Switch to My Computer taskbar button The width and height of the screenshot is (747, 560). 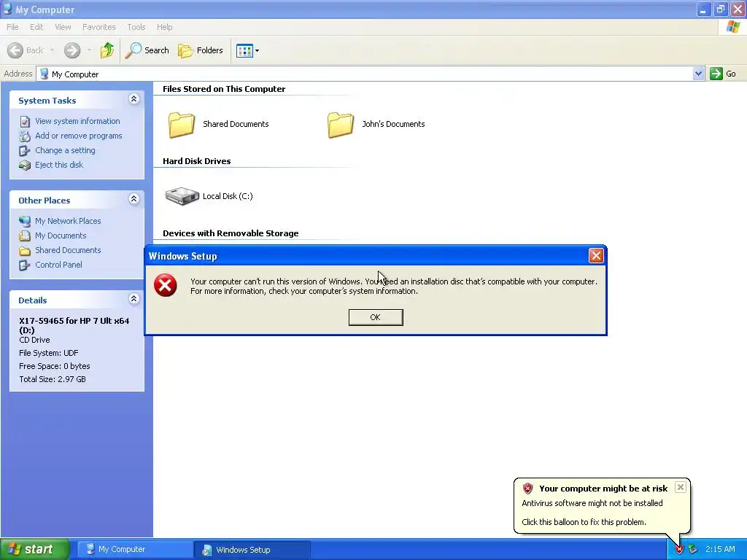pyautogui.click(x=133, y=550)
